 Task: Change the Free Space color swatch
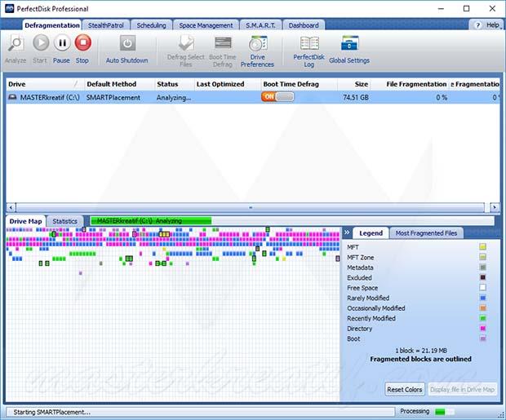pyautogui.click(x=483, y=288)
